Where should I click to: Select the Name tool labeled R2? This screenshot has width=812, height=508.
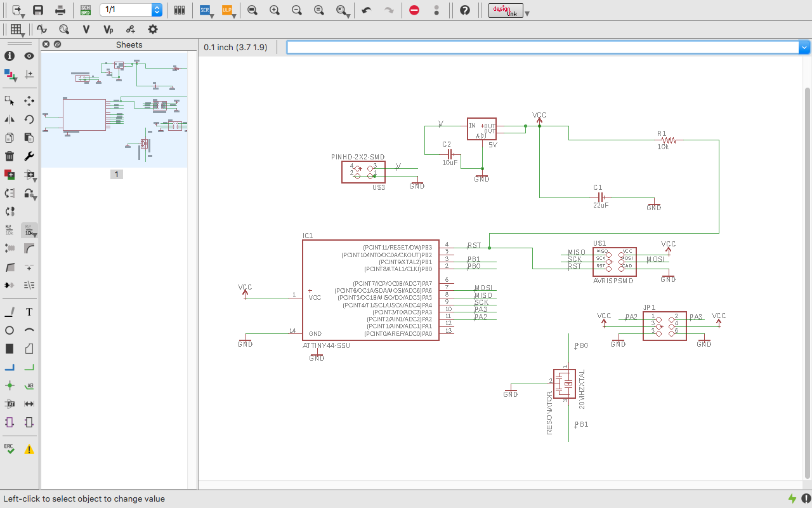click(10, 230)
